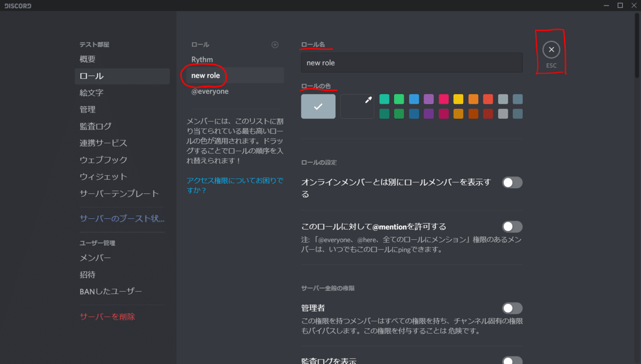Pick the orange color swatch
This screenshot has width=641, height=364.
pos(473,99)
